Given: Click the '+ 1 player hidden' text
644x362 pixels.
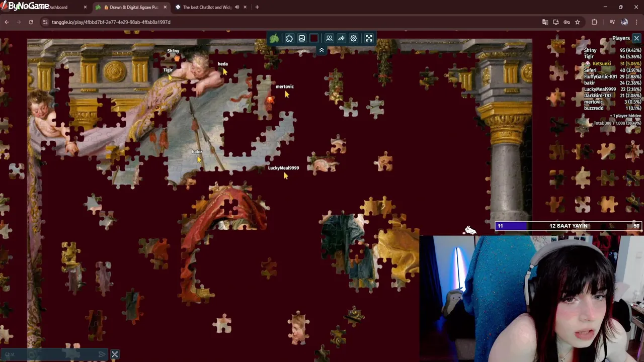Looking at the screenshot, I should (626, 116).
